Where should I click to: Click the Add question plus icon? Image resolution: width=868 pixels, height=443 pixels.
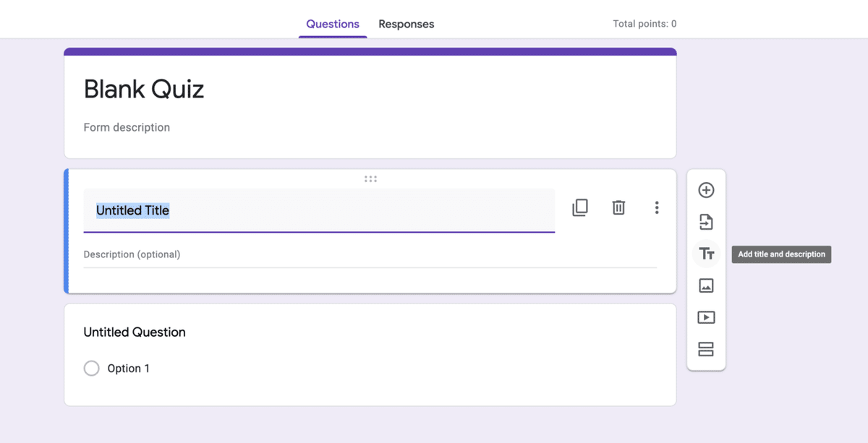coord(706,190)
